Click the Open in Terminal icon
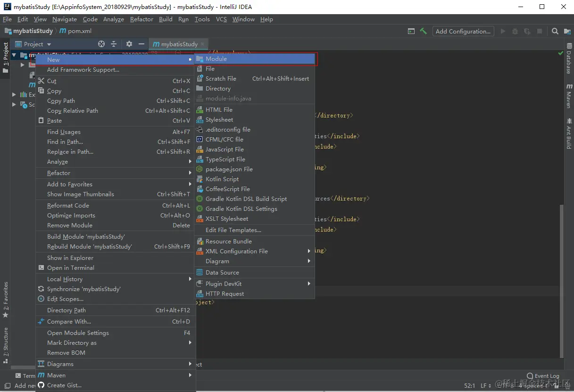 click(x=41, y=268)
